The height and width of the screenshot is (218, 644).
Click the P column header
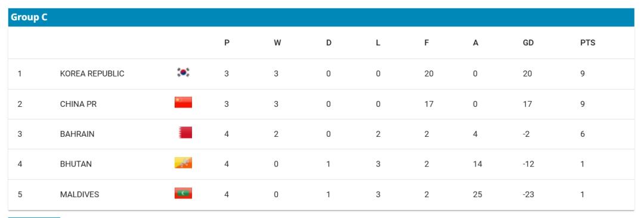(227, 43)
